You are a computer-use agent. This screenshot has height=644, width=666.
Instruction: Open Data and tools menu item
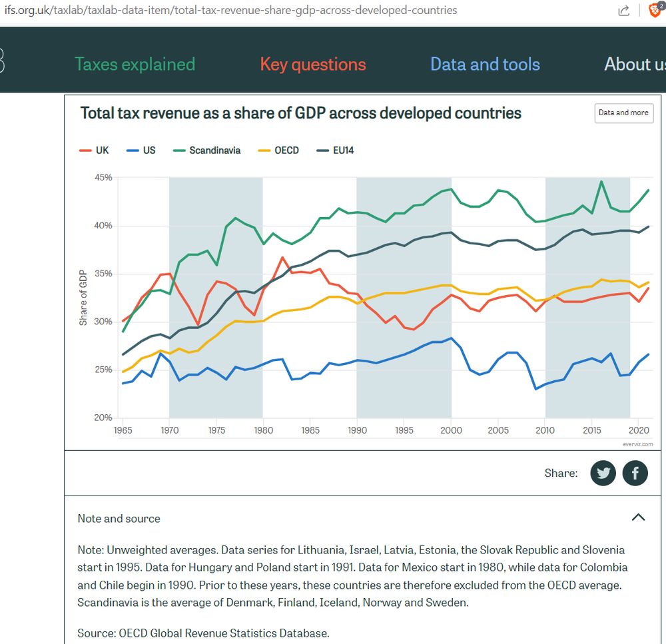pyautogui.click(x=485, y=65)
